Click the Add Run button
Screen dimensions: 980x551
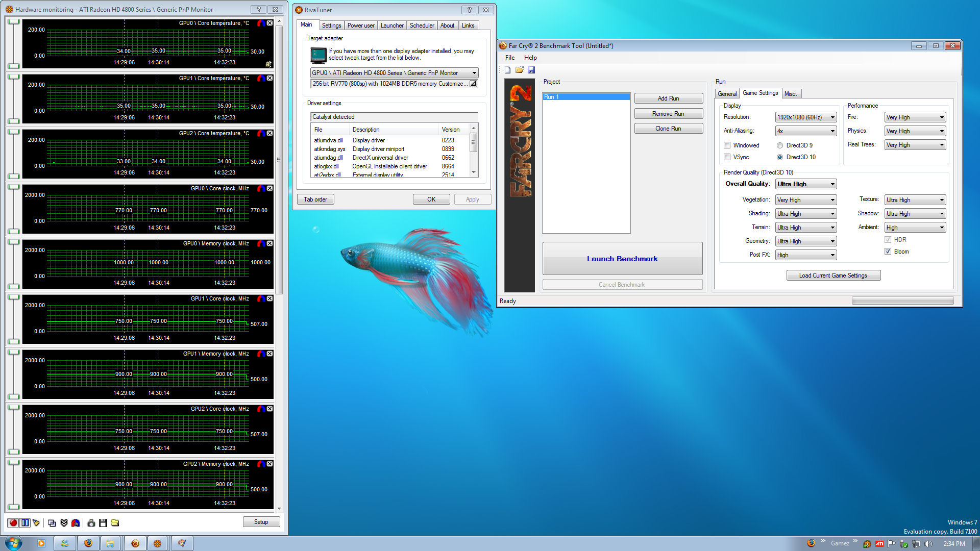(x=668, y=98)
